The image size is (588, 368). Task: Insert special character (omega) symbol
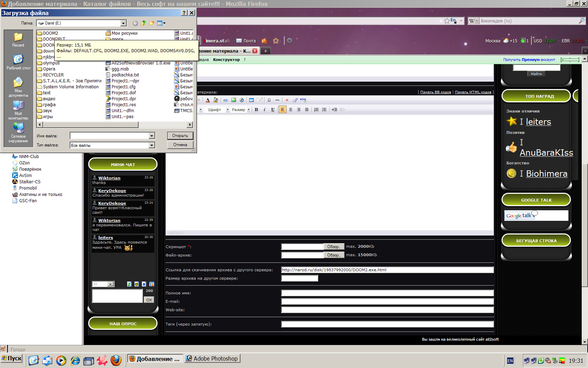[x=269, y=100]
